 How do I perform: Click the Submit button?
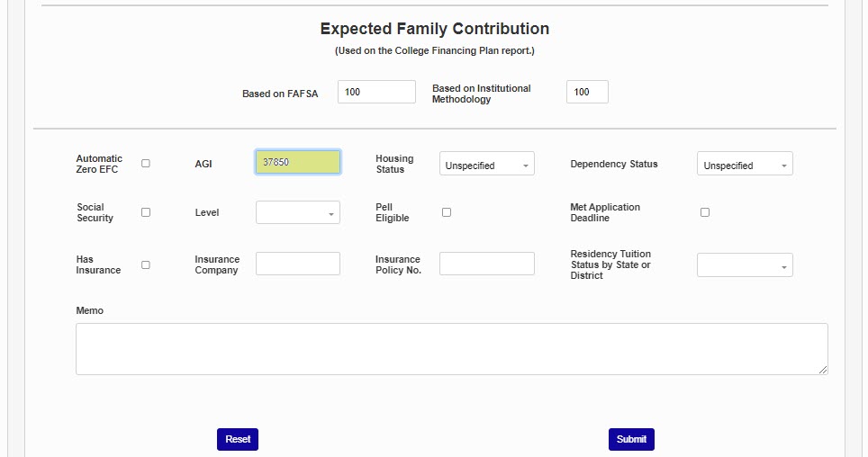[631, 439]
